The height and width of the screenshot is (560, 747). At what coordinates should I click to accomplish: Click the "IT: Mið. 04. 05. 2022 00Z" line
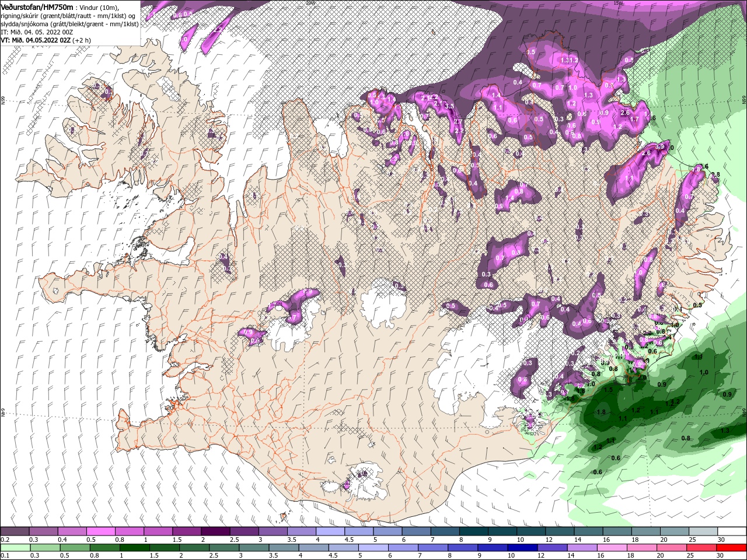[37, 33]
